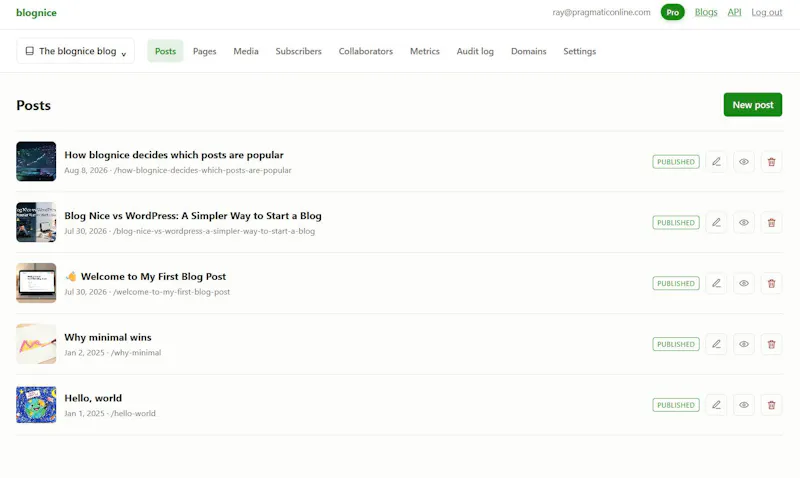The image size is (800, 478).
Task: Open the API link in header
Action: pyautogui.click(x=734, y=12)
